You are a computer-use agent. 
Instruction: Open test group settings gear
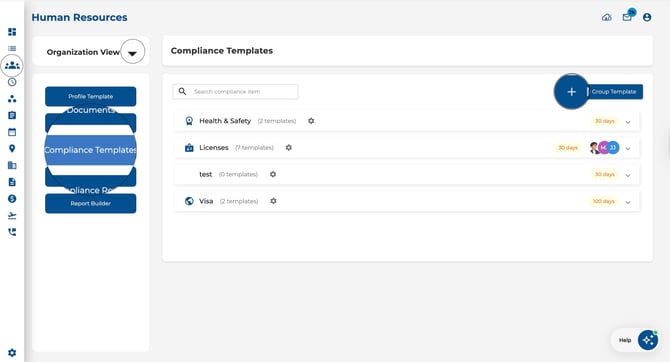click(x=273, y=174)
